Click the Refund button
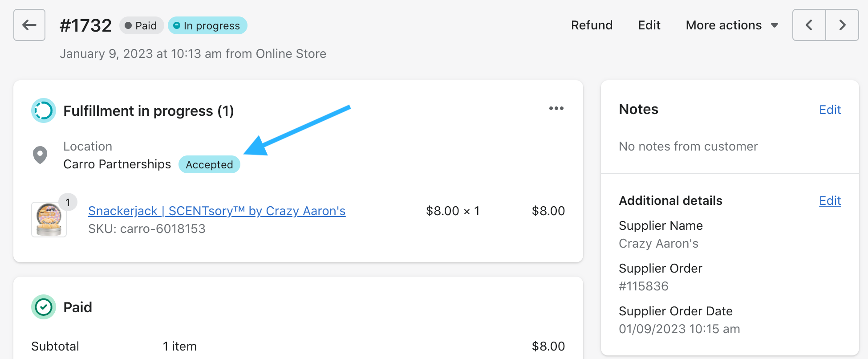Image resolution: width=868 pixels, height=359 pixels. tap(592, 25)
